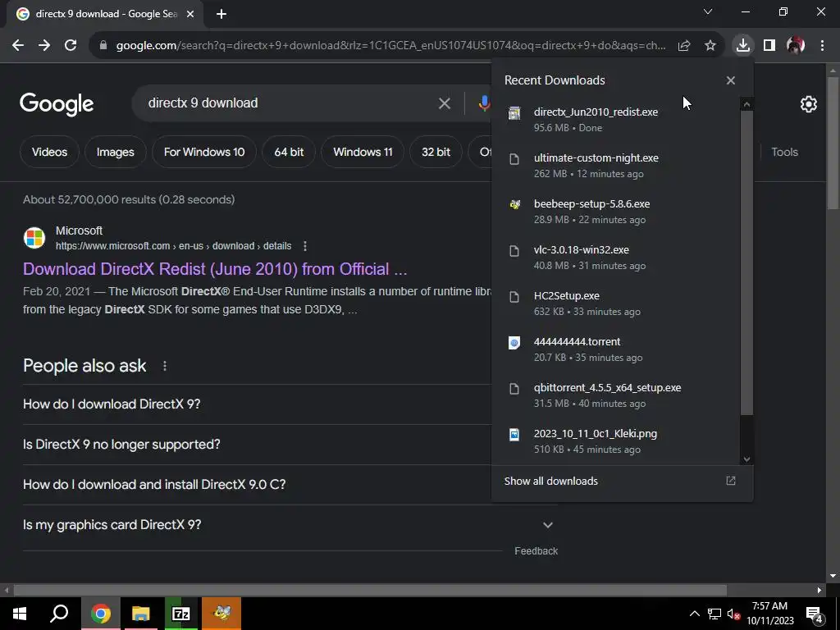Select the Videos filter chip
This screenshot has width=840, height=630.
point(49,152)
